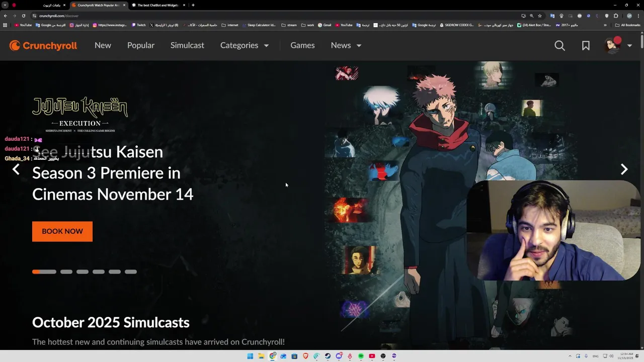Expand the bookmarks overflow chevron
This screenshot has height=362, width=644.
pyautogui.click(x=605, y=25)
